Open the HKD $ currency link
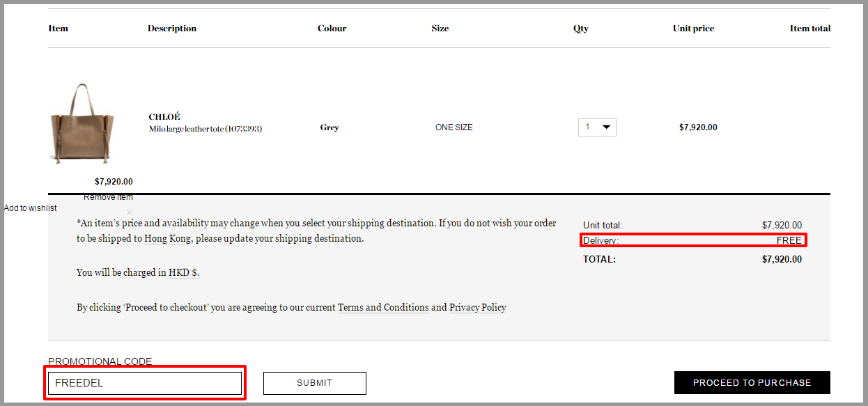The image size is (868, 406). [184, 272]
